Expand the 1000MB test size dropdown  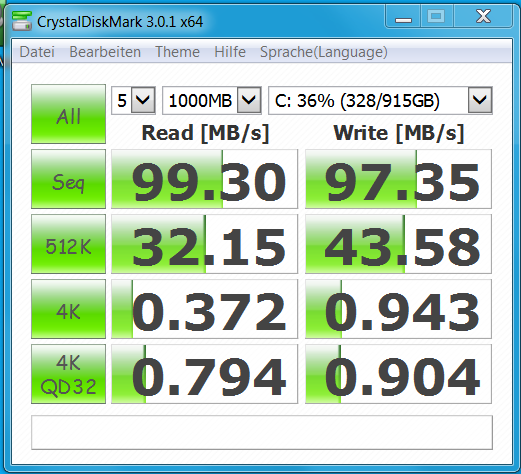(212, 100)
